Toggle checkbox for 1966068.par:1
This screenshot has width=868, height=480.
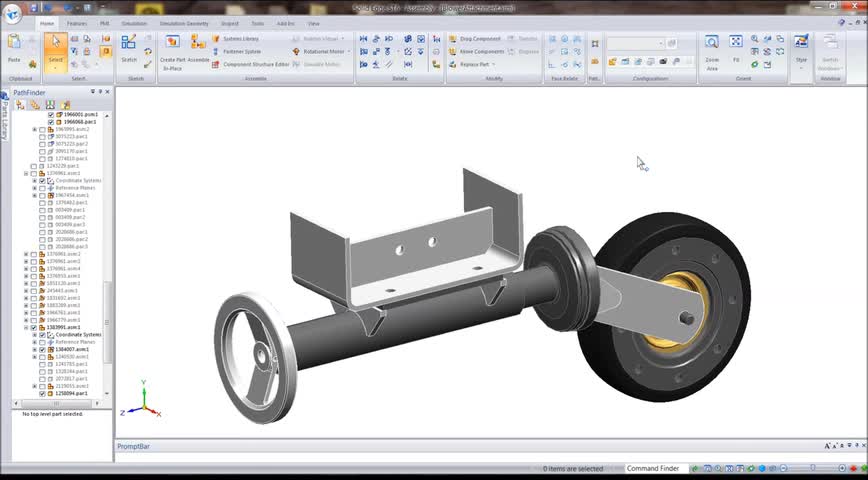[x=51, y=122]
